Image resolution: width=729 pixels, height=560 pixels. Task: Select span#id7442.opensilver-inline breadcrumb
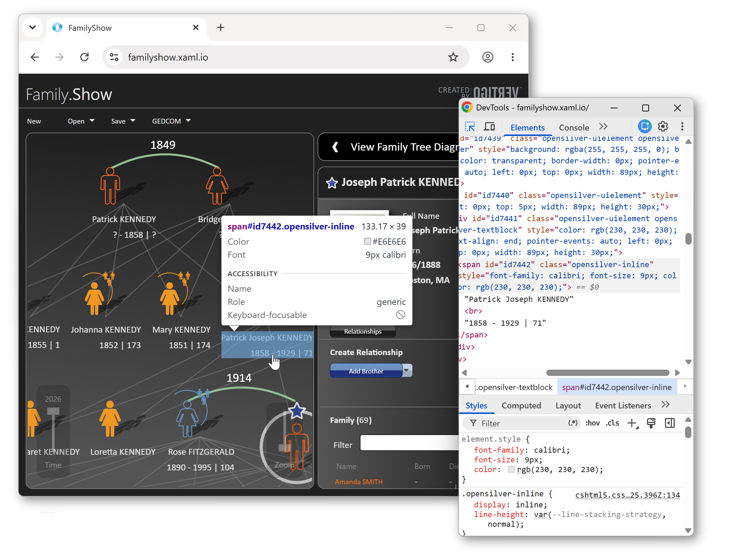617,387
